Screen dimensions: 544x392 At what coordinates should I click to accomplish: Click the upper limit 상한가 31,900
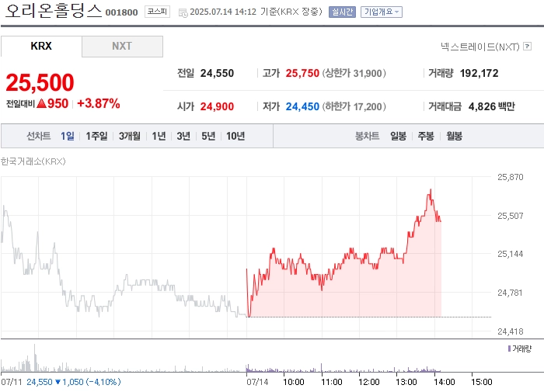tap(354, 73)
